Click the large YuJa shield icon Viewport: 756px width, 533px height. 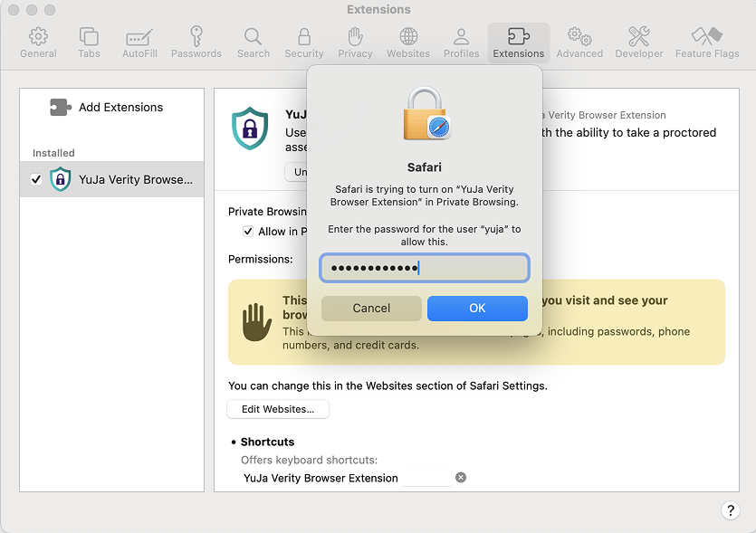point(250,128)
